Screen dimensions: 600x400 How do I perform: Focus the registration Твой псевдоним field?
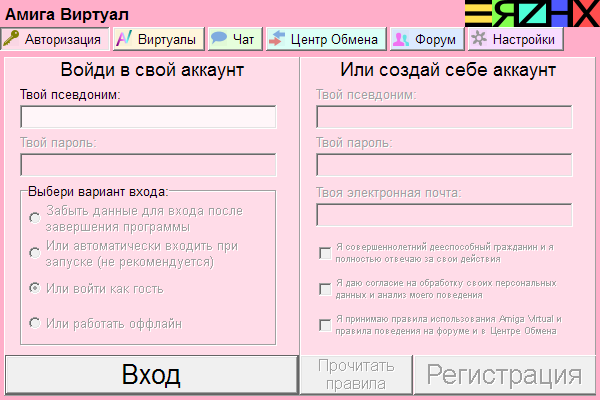point(444,117)
